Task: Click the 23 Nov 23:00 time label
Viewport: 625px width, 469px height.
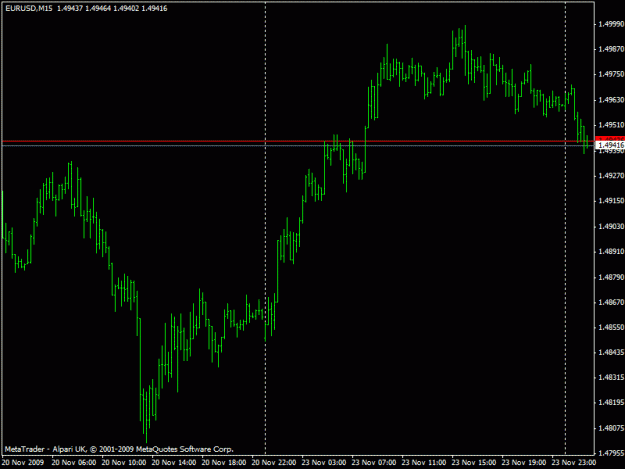Action: click(574, 463)
